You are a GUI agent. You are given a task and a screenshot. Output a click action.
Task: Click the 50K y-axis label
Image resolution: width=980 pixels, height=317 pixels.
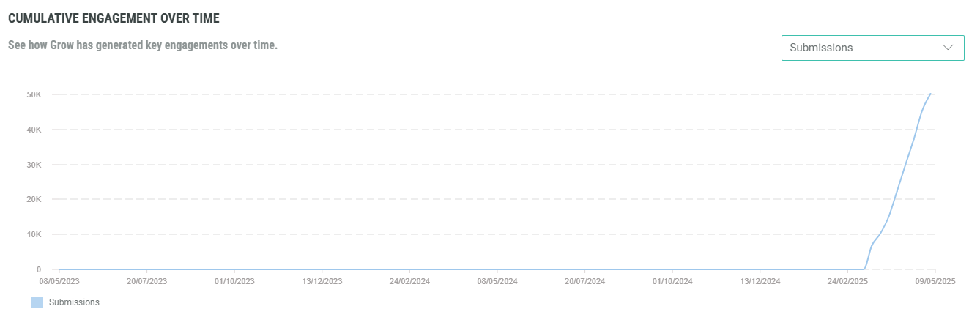point(34,94)
